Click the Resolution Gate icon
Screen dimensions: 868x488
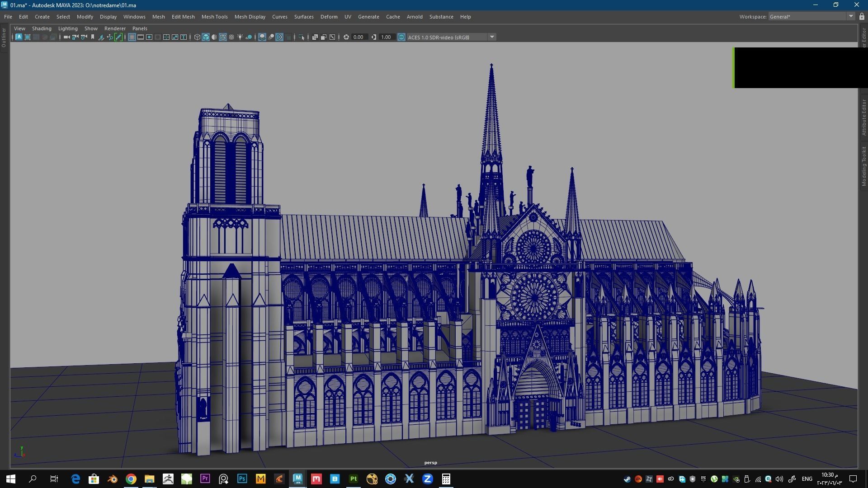[149, 37]
